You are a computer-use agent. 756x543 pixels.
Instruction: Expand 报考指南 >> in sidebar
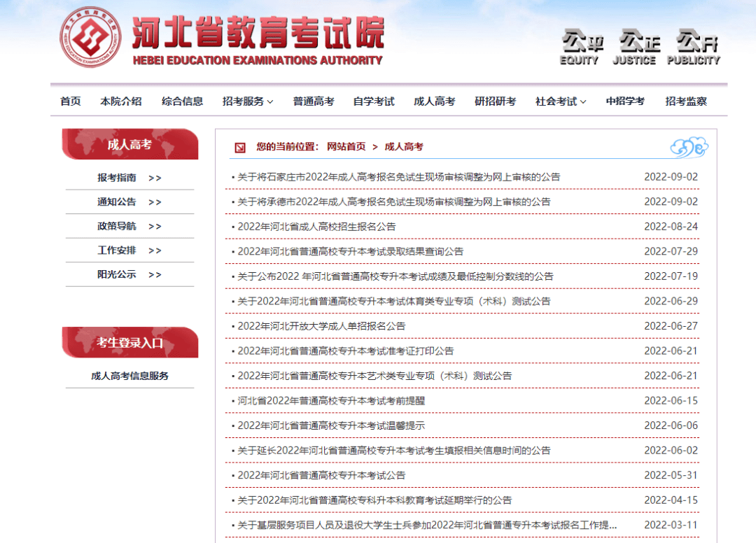[129, 178]
